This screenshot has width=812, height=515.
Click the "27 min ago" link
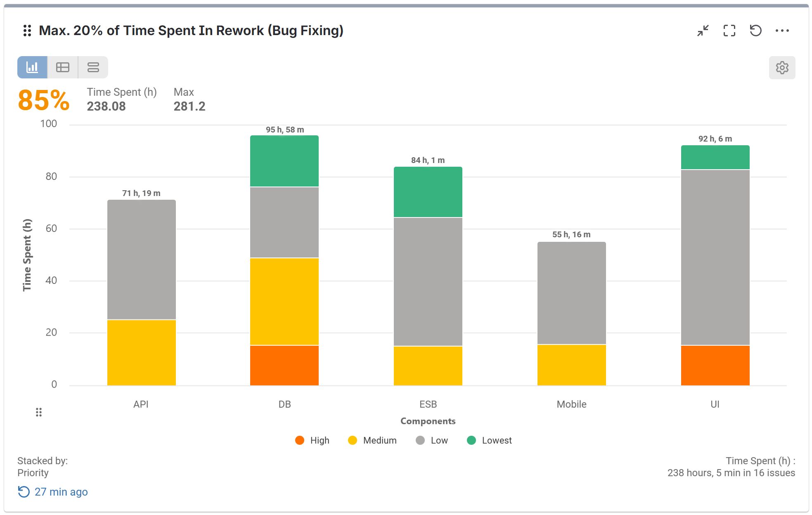pyautogui.click(x=61, y=492)
